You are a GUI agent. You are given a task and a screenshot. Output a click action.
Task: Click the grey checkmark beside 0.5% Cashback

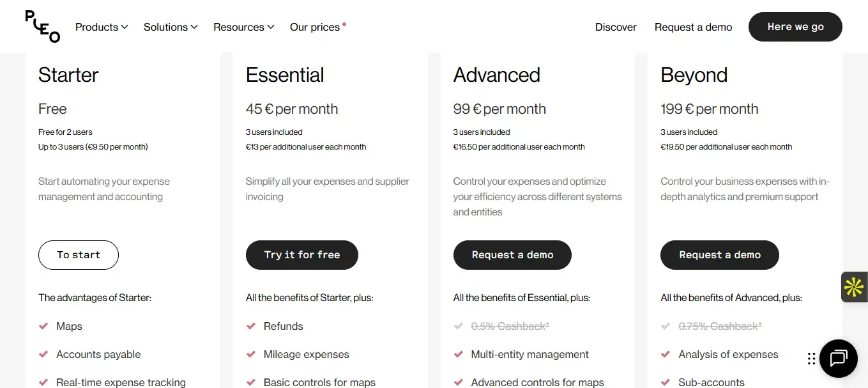pyautogui.click(x=458, y=326)
